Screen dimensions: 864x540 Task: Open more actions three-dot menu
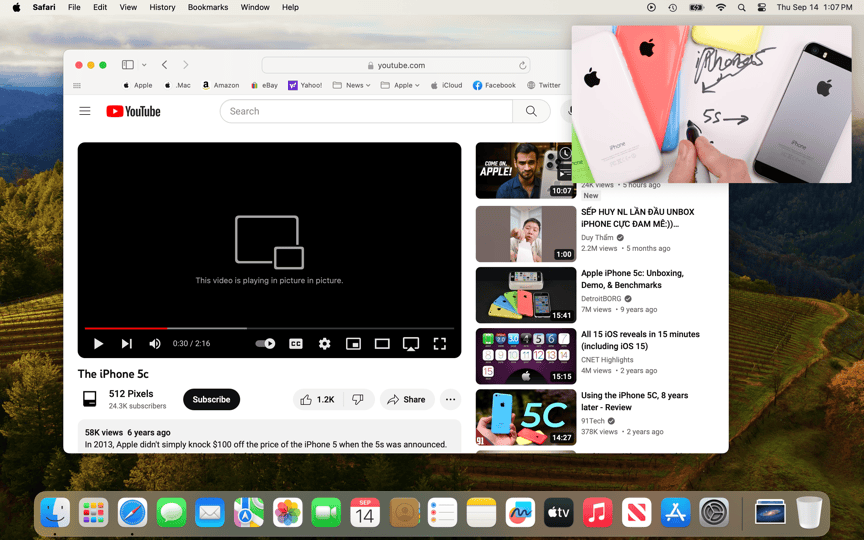coord(450,399)
